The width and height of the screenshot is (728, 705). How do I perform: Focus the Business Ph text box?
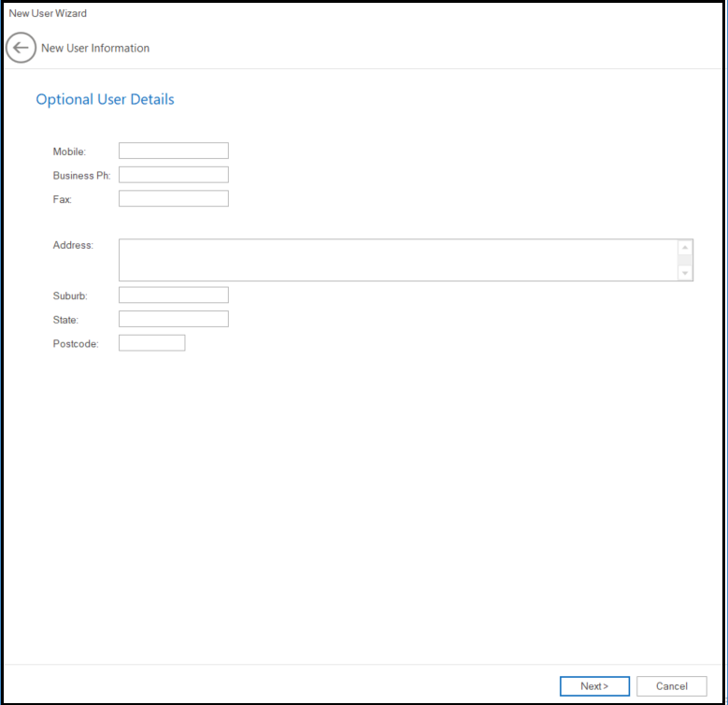click(173, 175)
